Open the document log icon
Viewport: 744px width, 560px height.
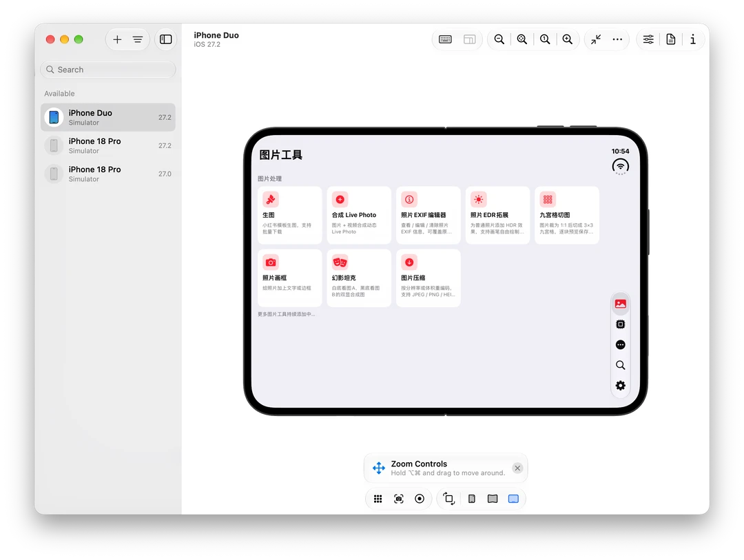tap(671, 39)
